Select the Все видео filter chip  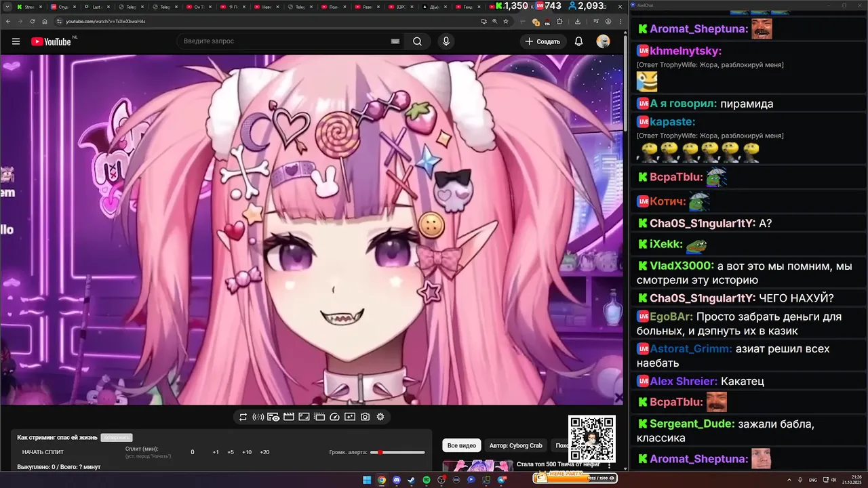(x=462, y=445)
